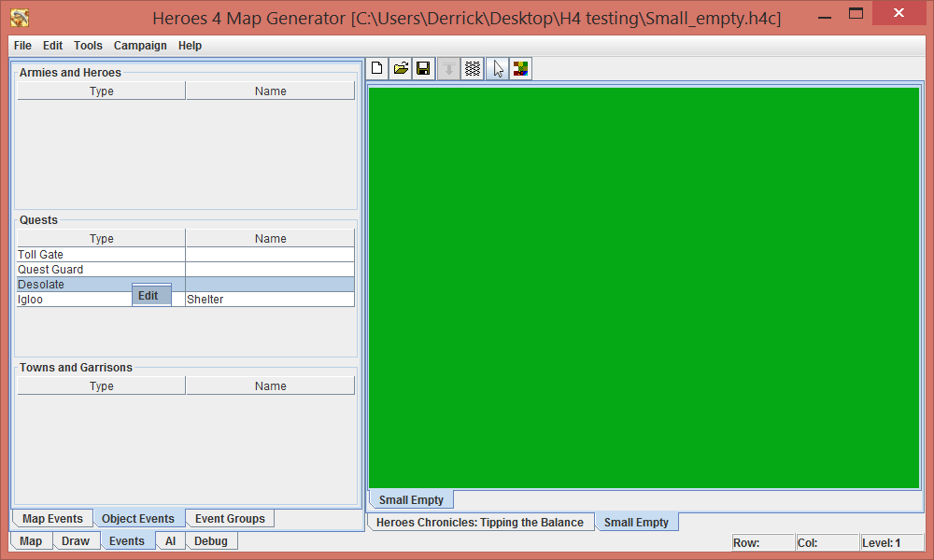
Task: Toggle the grid mesh toolbar icon
Action: [x=473, y=68]
